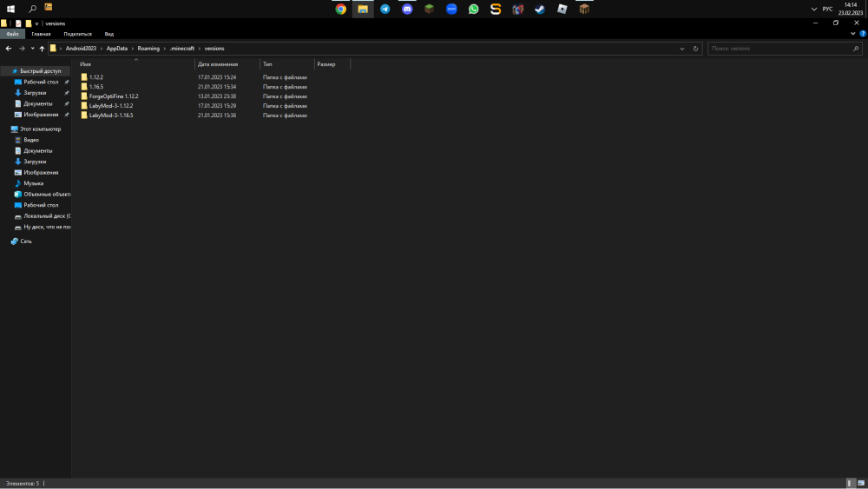
Task: Open Telegram from the taskbar
Action: pos(385,9)
